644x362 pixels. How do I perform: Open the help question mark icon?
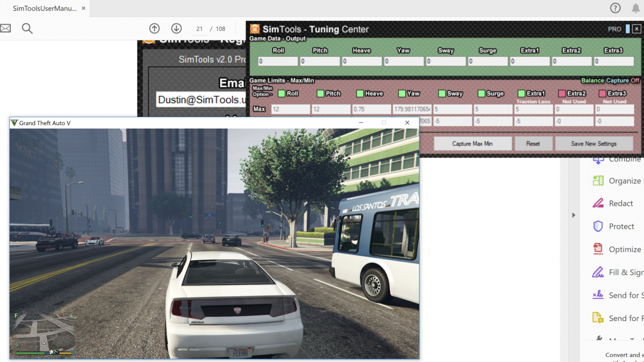coord(615,8)
